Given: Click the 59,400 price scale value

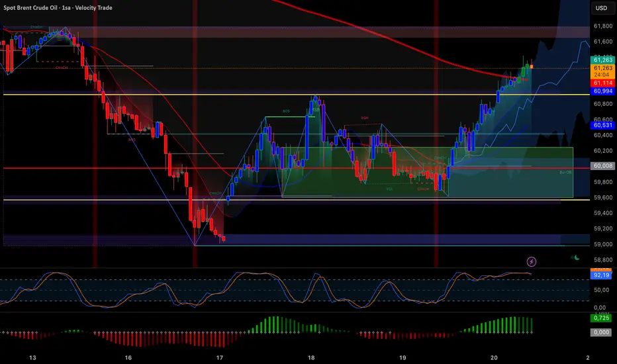Looking at the screenshot, I should tap(603, 213).
